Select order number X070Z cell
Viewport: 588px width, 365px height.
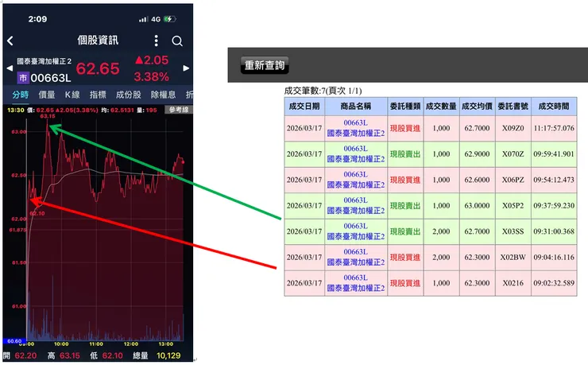[513, 154]
